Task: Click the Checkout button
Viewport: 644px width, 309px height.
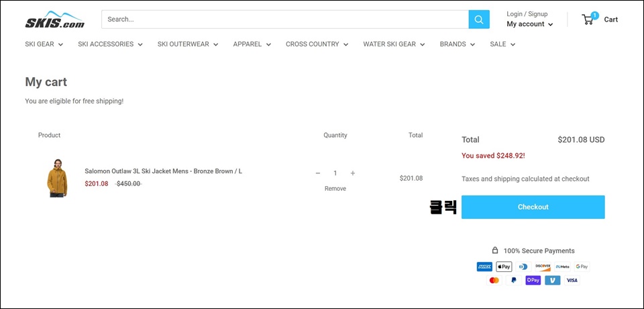Action: 533,207
